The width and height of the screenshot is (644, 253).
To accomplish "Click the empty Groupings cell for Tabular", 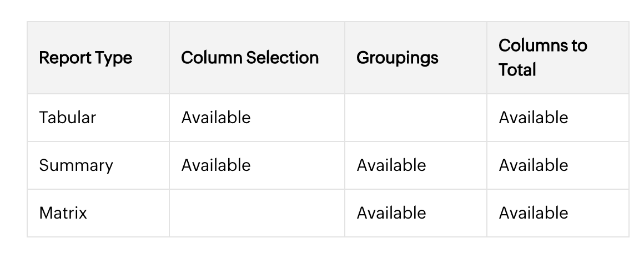I will point(415,118).
